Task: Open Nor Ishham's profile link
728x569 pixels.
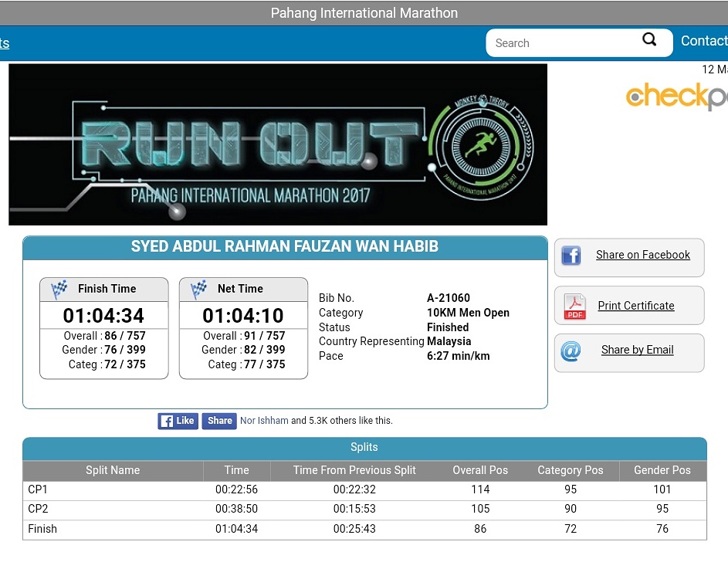Action: (x=264, y=421)
